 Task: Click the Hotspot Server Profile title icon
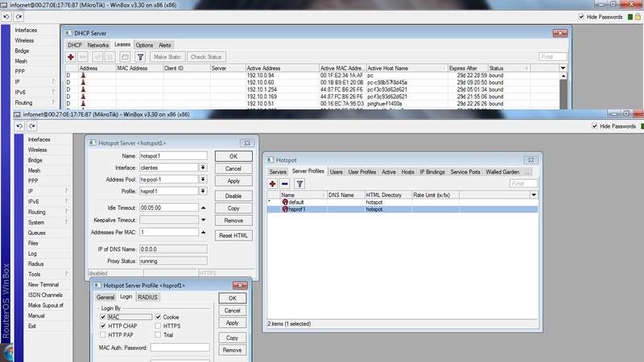point(97,286)
